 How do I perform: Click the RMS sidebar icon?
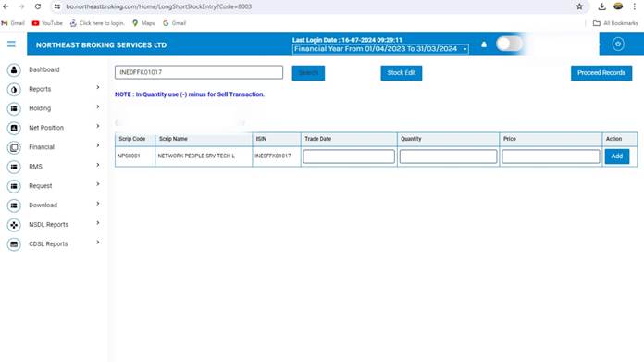click(x=14, y=167)
